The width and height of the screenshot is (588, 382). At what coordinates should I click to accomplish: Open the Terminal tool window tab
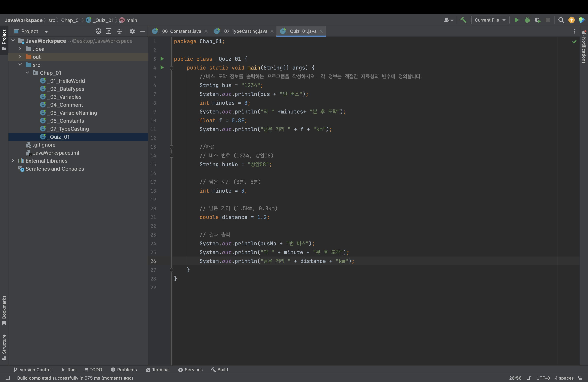158,369
